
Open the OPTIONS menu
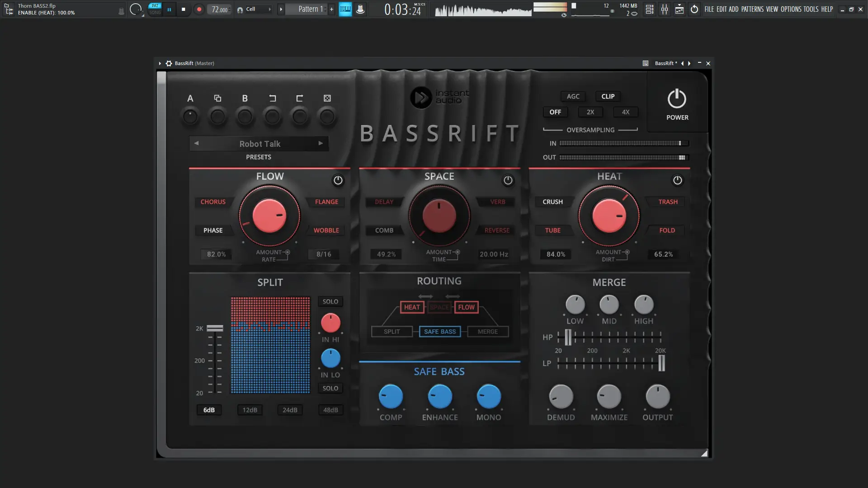pos(791,9)
